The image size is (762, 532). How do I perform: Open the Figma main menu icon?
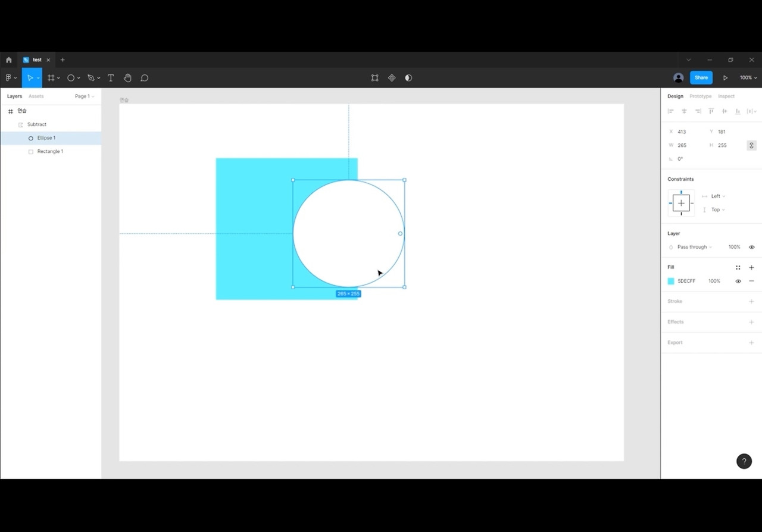(8, 78)
